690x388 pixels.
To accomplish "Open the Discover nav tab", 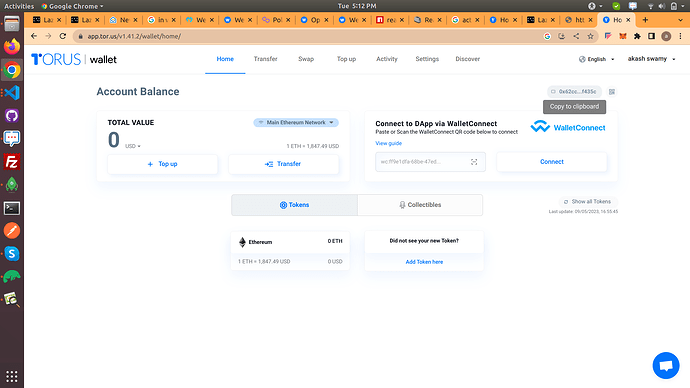I will (x=467, y=59).
